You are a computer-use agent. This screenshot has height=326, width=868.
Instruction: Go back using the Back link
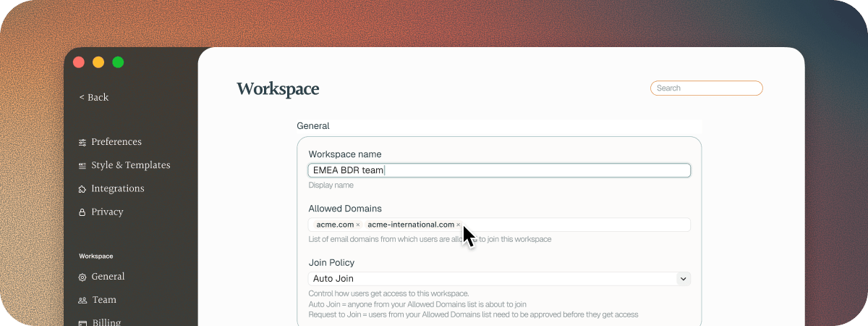click(94, 97)
